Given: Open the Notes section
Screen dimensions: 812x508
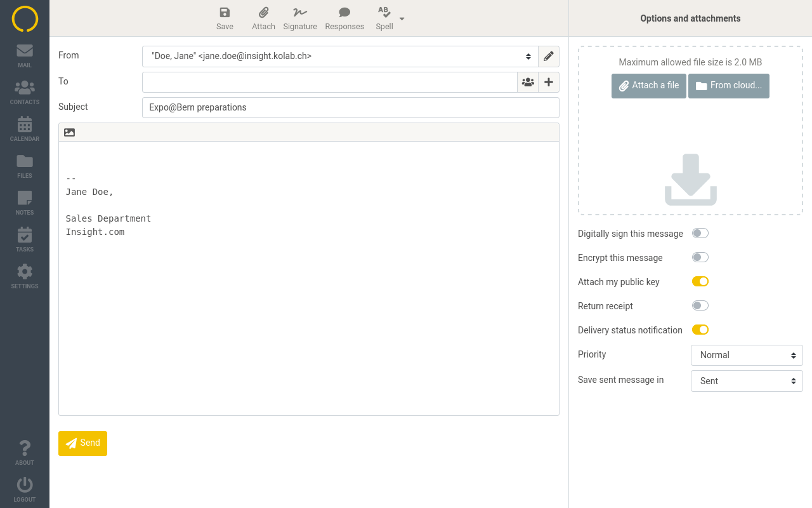Looking at the screenshot, I should click(x=25, y=203).
